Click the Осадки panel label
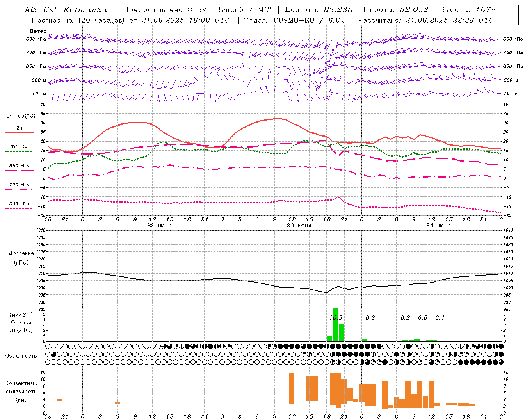Image resolution: width=525 pixels, height=420 pixels. (x=21, y=322)
